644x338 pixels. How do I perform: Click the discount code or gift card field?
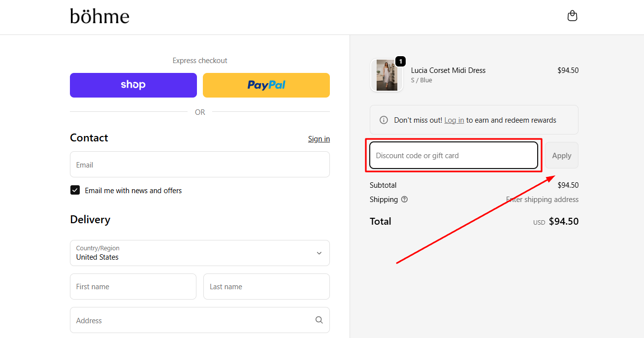453,155
